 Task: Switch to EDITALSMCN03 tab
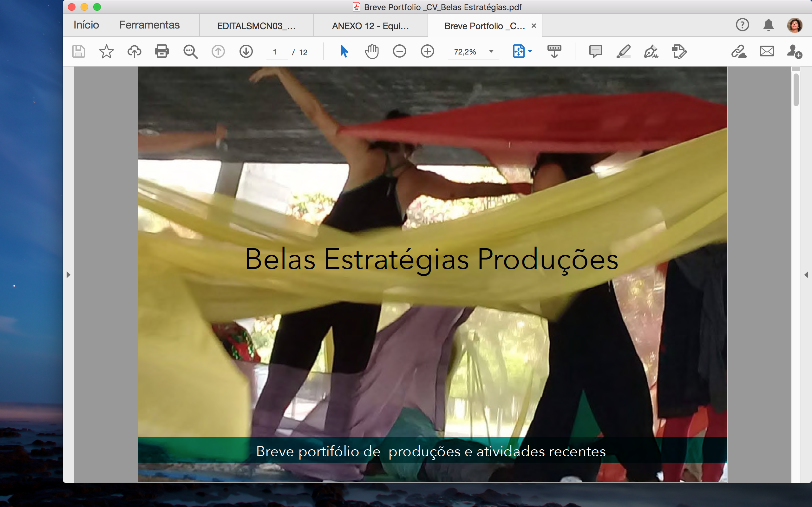coord(256,26)
